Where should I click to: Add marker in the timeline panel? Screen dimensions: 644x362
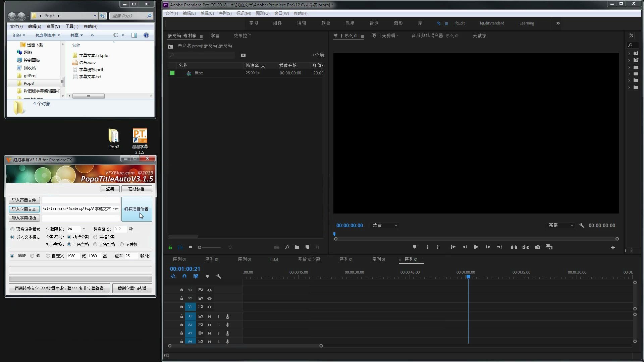click(x=207, y=276)
